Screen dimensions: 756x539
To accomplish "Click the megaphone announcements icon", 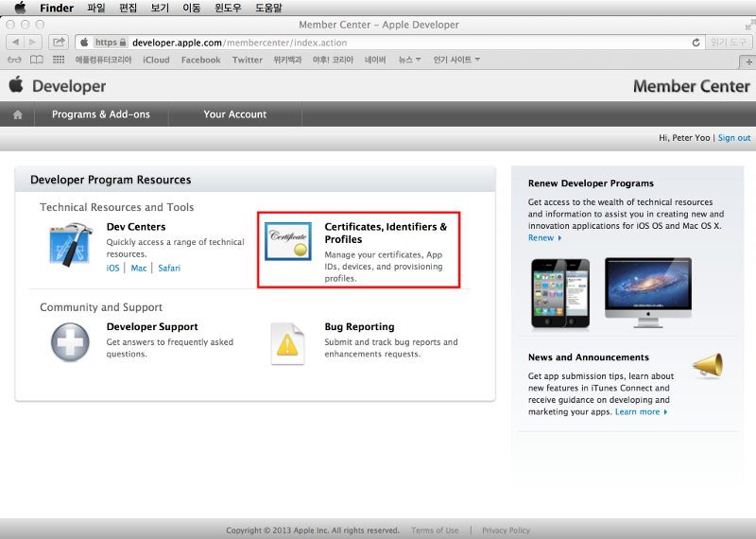I will 708,365.
